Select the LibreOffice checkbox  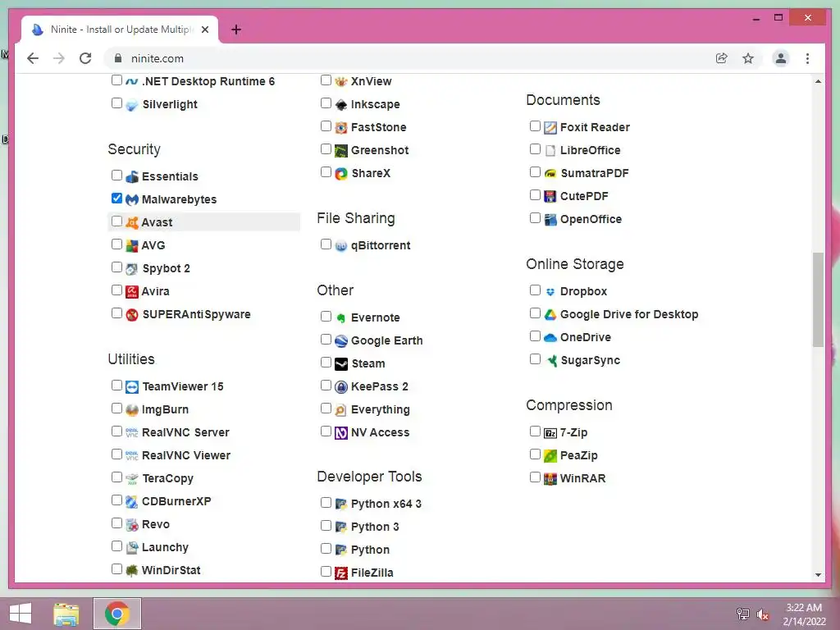(535, 149)
